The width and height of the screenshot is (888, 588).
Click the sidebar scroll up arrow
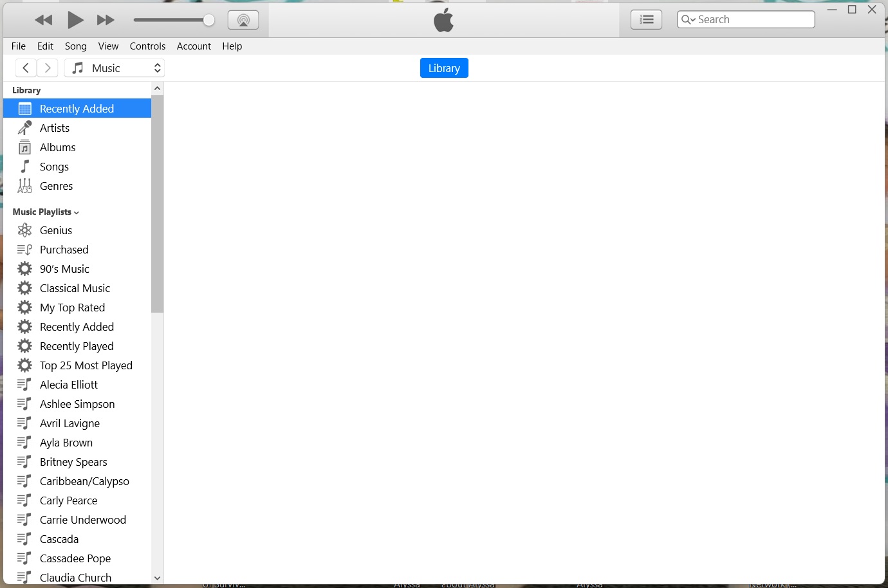(x=157, y=88)
